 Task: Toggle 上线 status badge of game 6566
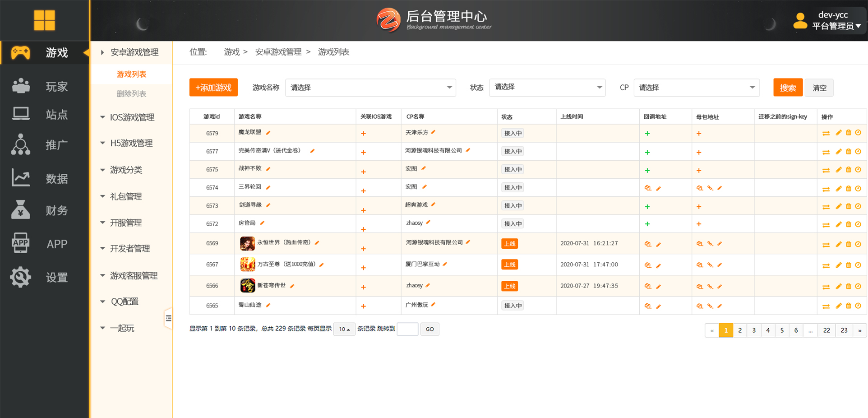point(509,286)
